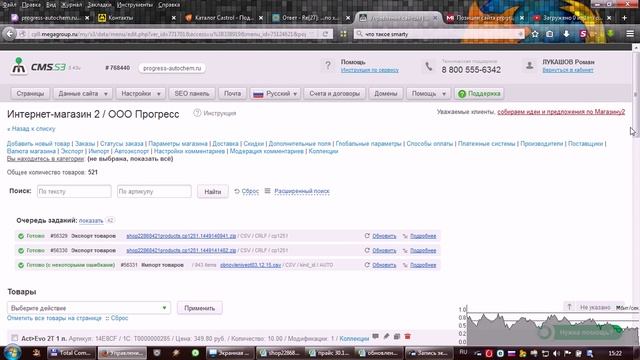This screenshot has width=640, height=360.
Task: Click the progress-autochem.ru site name field
Action: pyautogui.click(x=172, y=68)
